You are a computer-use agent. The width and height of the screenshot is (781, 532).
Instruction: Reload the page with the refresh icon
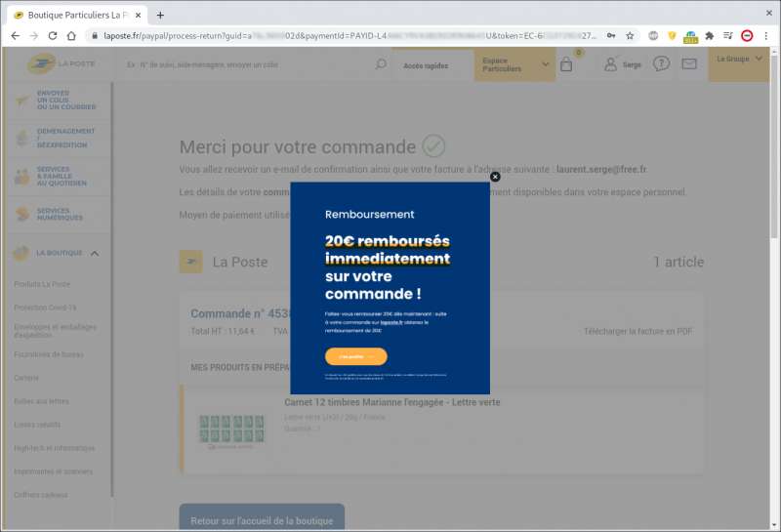[53, 36]
